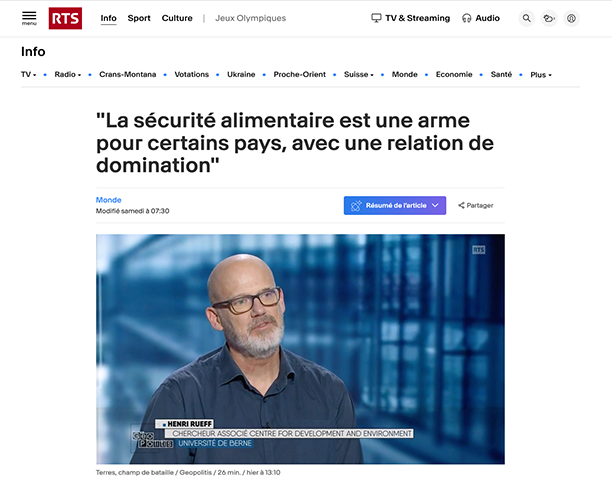Image resolution: width=612 pixels, height=482 pixels.
Task: Open Résumé de l'article dropdown button
Action: (395, 205)
